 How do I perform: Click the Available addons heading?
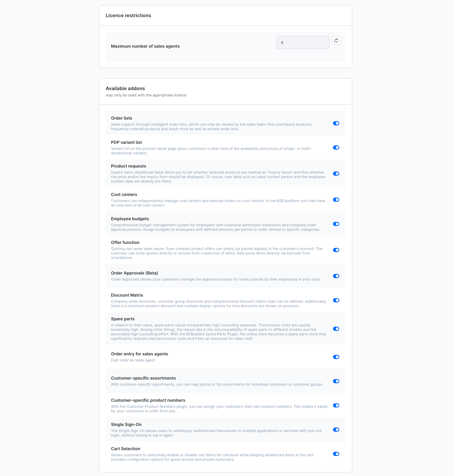[x=125, y=89]
